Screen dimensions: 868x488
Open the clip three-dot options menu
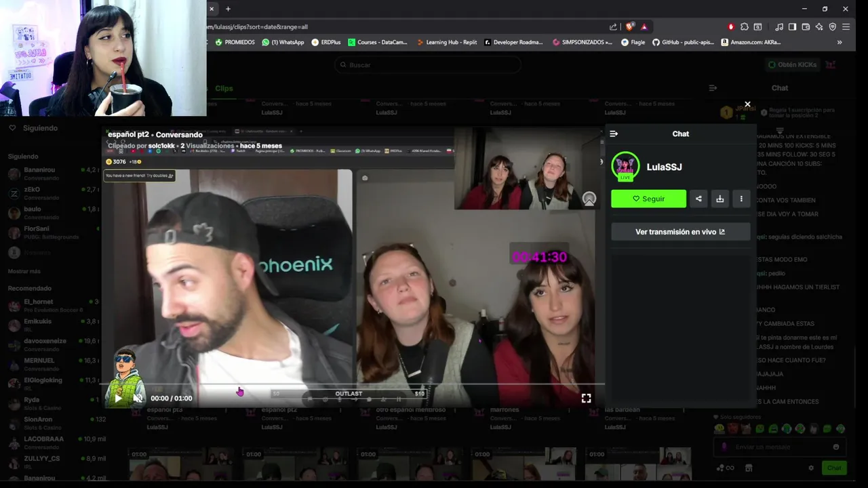click(741, 199)
